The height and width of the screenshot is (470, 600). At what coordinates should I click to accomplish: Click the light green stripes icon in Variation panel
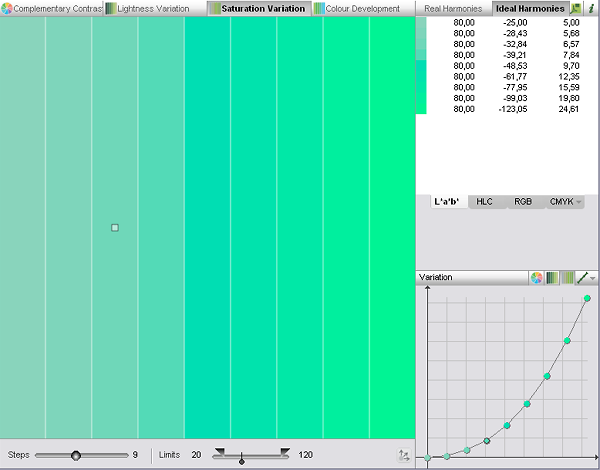coord(566,277)
